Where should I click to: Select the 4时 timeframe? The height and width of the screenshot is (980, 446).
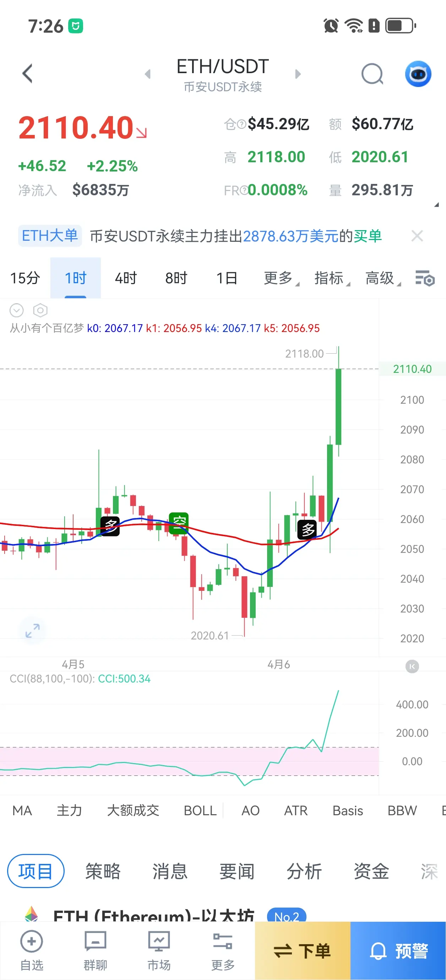[x=126, y=278]
